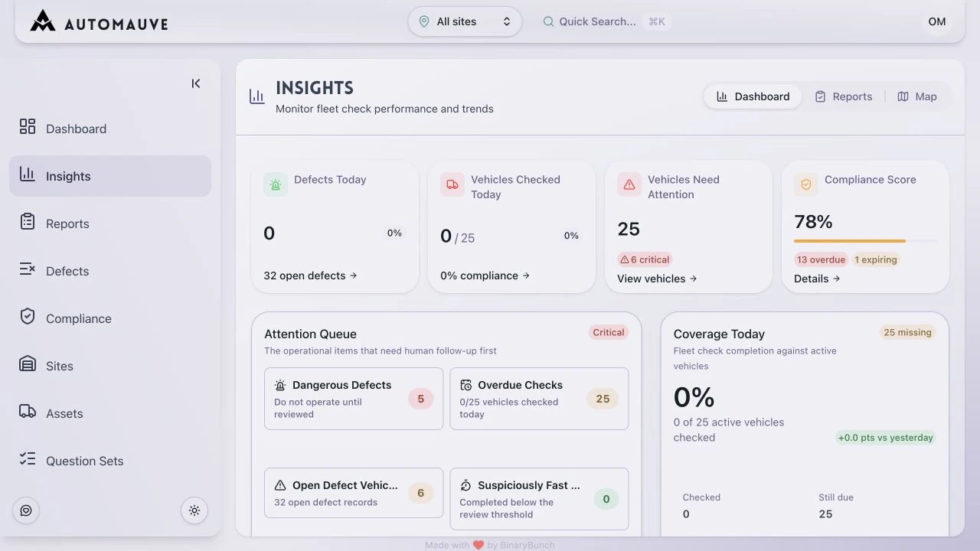Go to Defects in the sidebar
980x551 pixels.
[x=110, y=271]
